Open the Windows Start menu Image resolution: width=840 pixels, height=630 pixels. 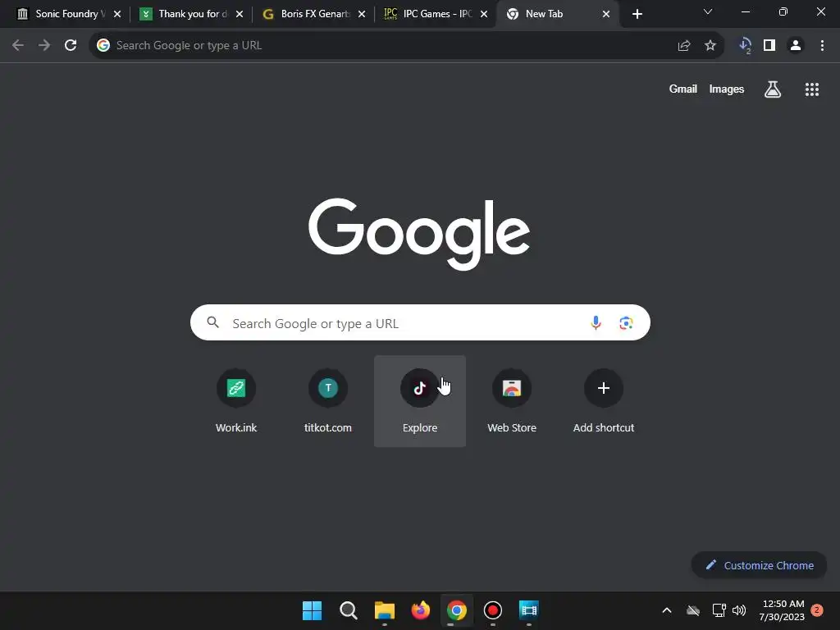click(x=313, y=610)
